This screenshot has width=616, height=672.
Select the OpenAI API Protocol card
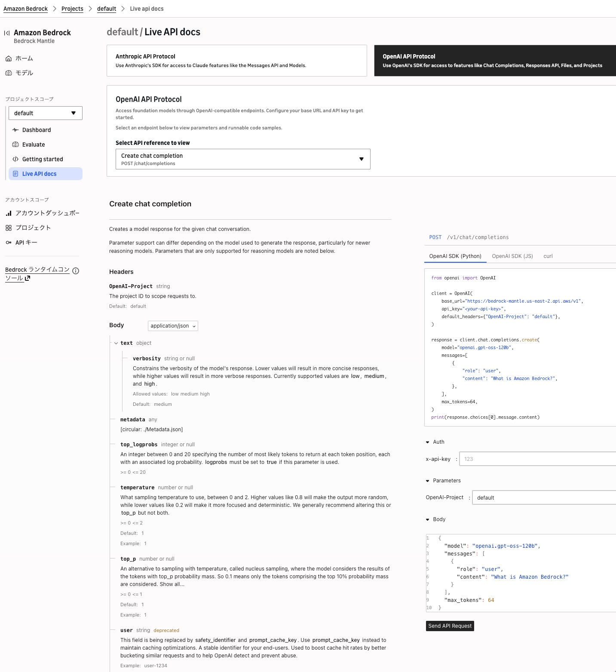click(495, 61)
